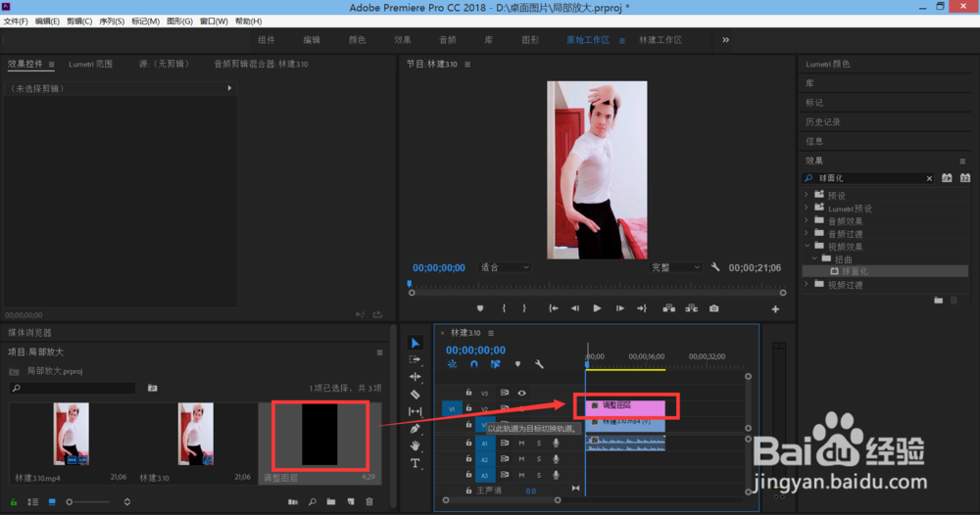Screen dimensions: 980x515
Task: Enable voice-over record on A3
Action: [x=556, y=475]
